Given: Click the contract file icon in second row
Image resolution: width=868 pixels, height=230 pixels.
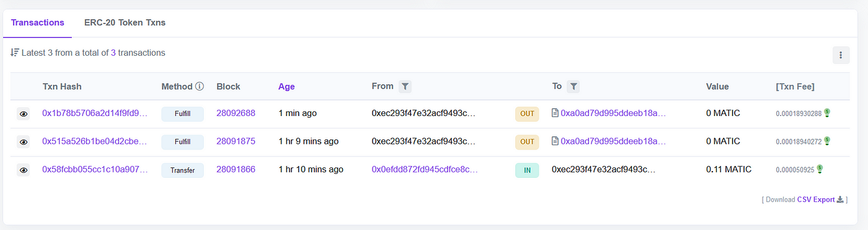Looking at the screenshot, I should [555, 141].
